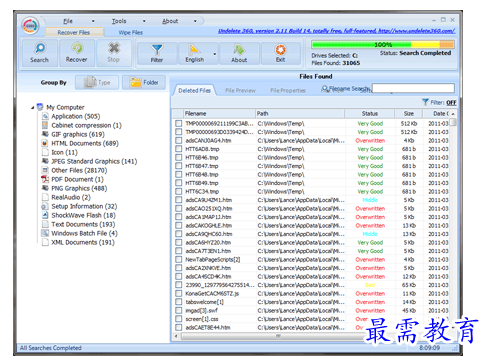Check the box for NewTabPageScripts[2]

pyautogui.click(x=179, y=259)
